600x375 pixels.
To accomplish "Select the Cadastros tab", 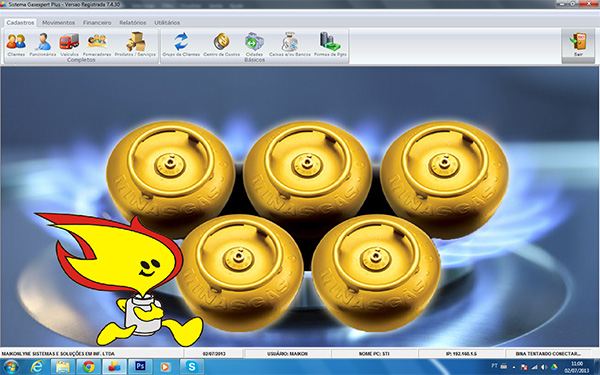I will [20, 23].
